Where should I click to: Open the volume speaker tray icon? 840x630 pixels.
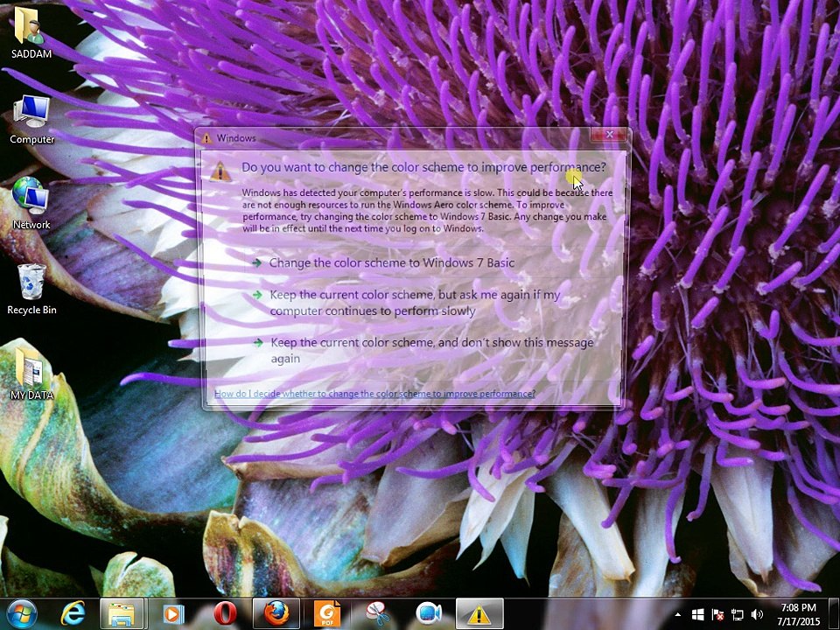click(x=757, y=614)
